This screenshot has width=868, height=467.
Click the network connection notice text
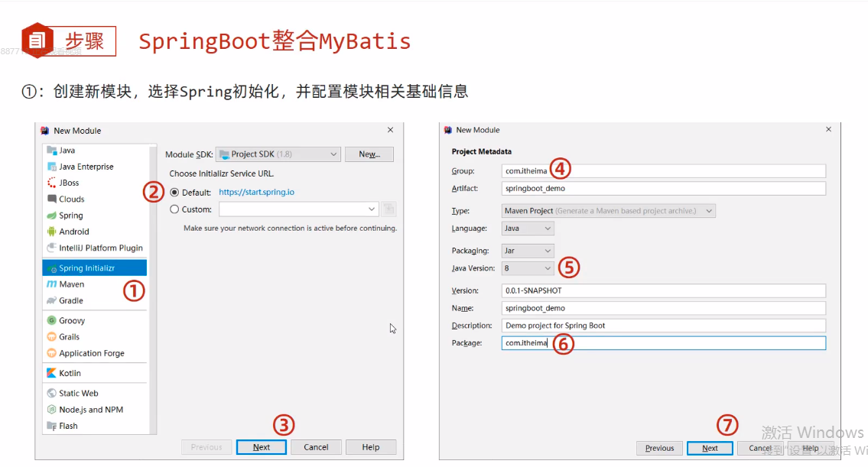(x=290, y=228)
